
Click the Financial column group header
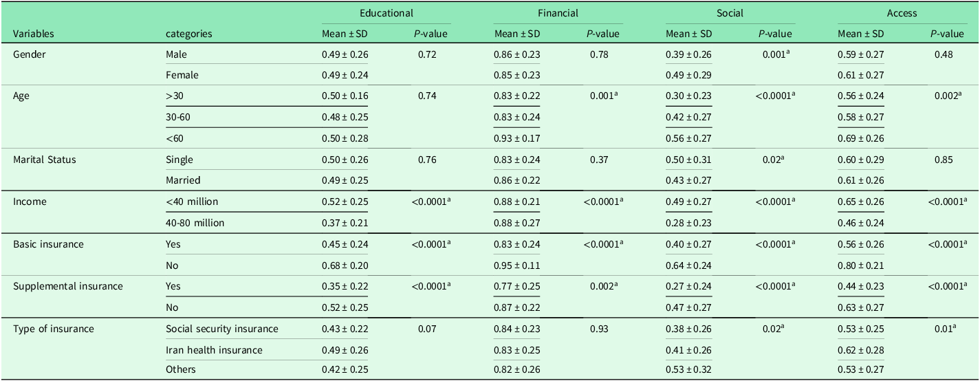click(x=558, y=13)
